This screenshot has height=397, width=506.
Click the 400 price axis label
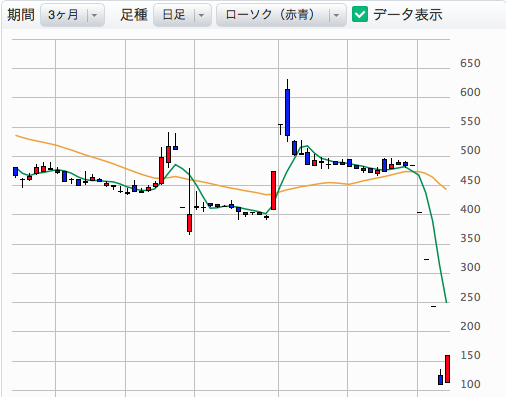470,209
